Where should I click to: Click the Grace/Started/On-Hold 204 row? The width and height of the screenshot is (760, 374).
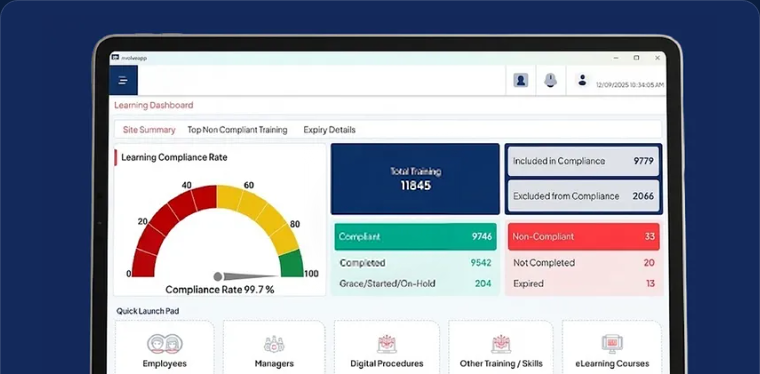415,283
